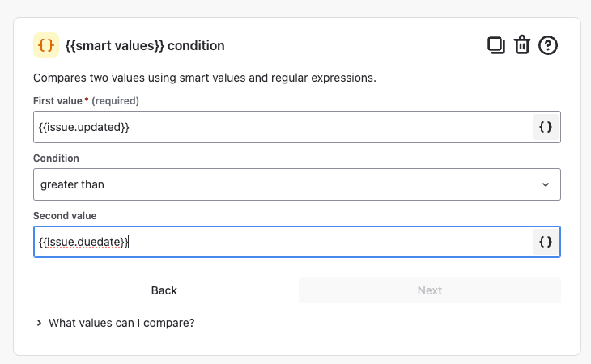591x364 pixels.
Task: Click the Next button
Action: 430,290
